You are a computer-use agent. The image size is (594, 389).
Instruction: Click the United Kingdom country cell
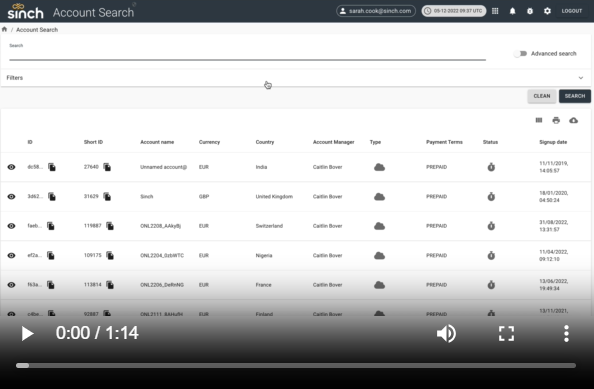pyautogui.click(x=274, y=197)
